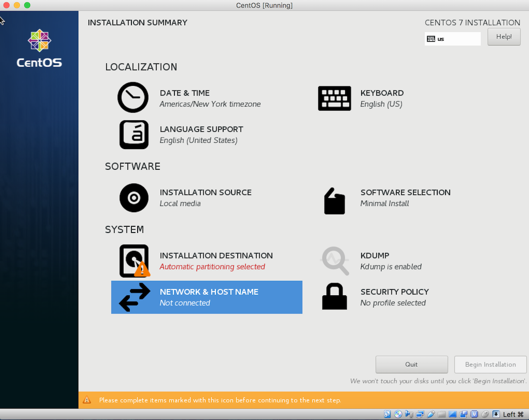The width and height of the screenshot is (529, 420).
Task: Select NETWORK & HOST NAME heading
Action: pyautogui.click(x=209, y=292)
